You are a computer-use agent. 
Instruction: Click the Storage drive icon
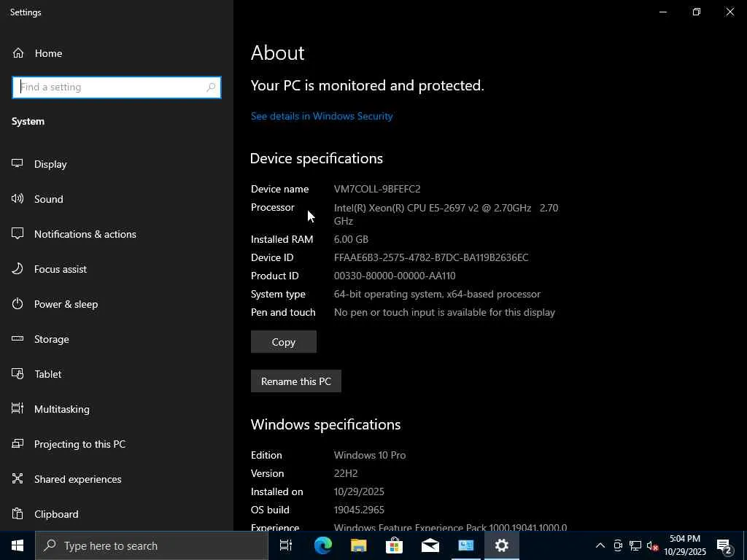pyautogui.click(x=18, y=338)
